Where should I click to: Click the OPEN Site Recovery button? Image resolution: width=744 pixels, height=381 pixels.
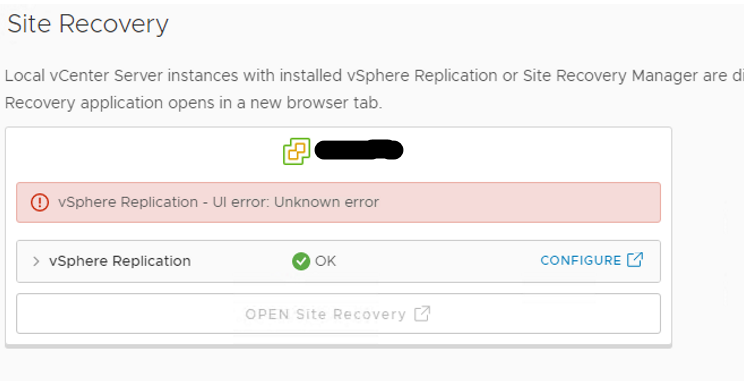[x=338, y=314]
